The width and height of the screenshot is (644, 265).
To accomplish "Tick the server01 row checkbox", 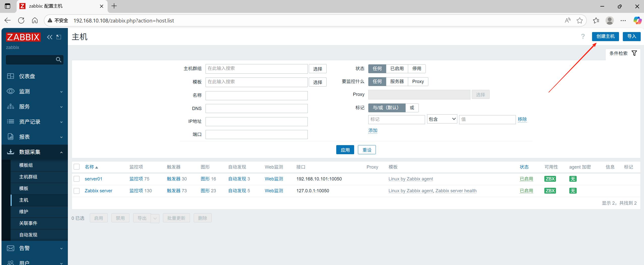I will pyautogui.click(x=77, y=179).
